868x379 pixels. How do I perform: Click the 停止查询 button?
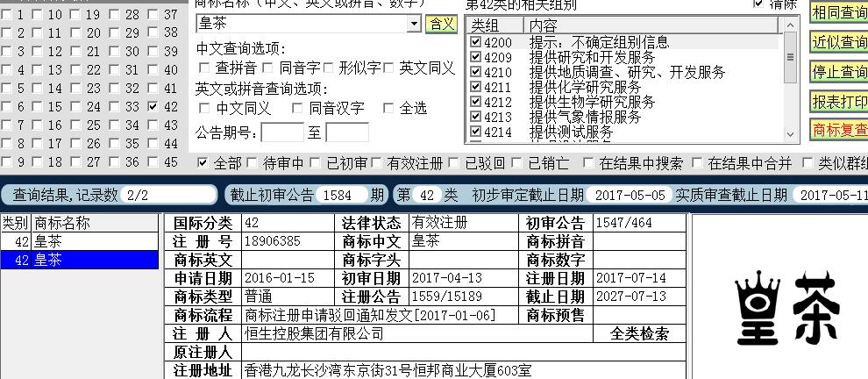pos(839,72)
